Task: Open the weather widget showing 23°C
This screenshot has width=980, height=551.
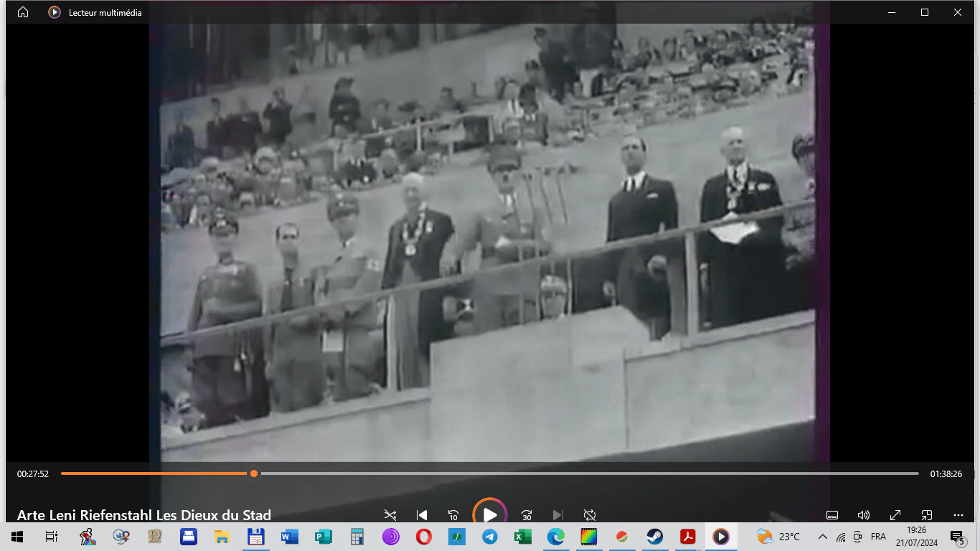Action: point(778,536)
